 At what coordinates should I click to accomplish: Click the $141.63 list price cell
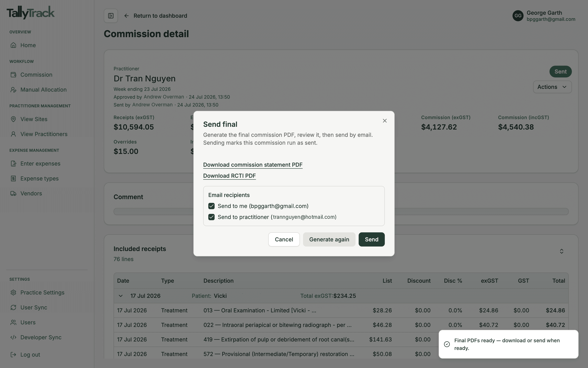380,339
